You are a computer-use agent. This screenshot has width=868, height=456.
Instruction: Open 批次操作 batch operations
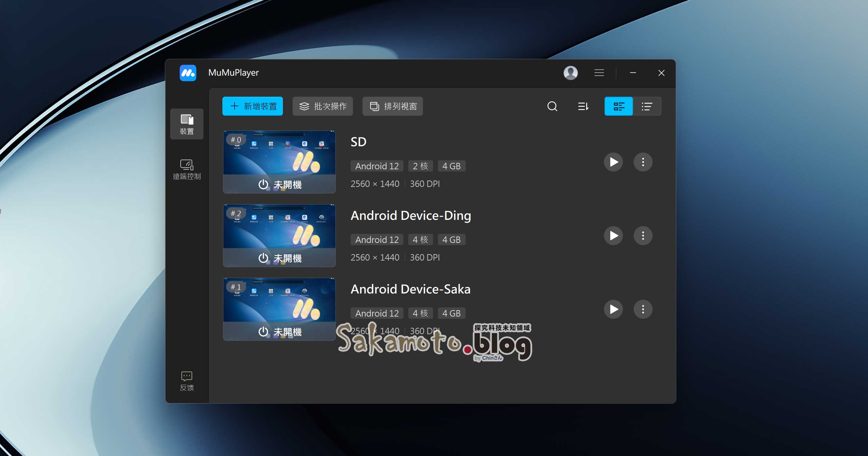(323, 106)
